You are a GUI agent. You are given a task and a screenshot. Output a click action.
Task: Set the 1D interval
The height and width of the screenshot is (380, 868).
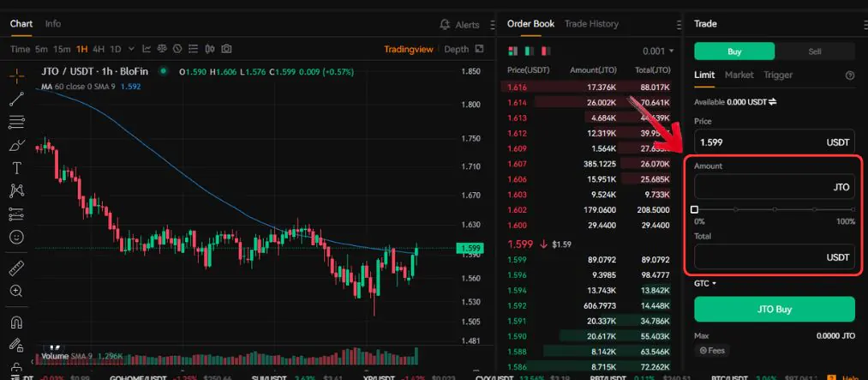click(115, 49)
